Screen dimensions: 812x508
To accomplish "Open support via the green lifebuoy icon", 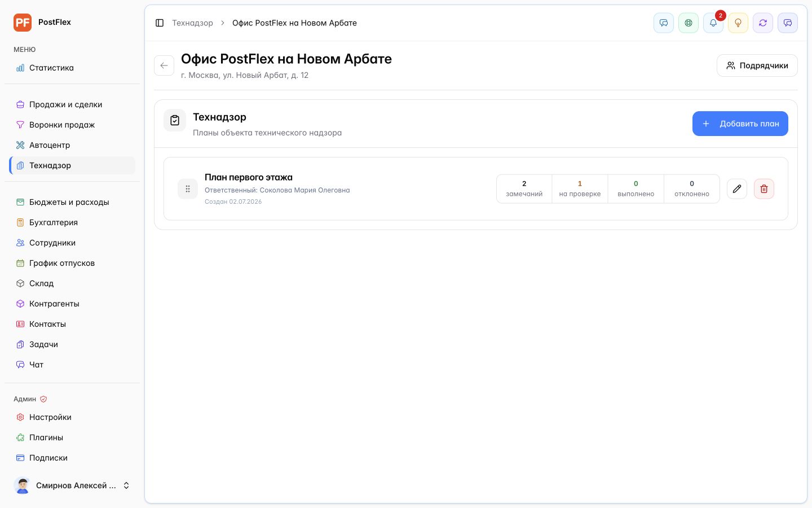I will (x=689, y=23).
